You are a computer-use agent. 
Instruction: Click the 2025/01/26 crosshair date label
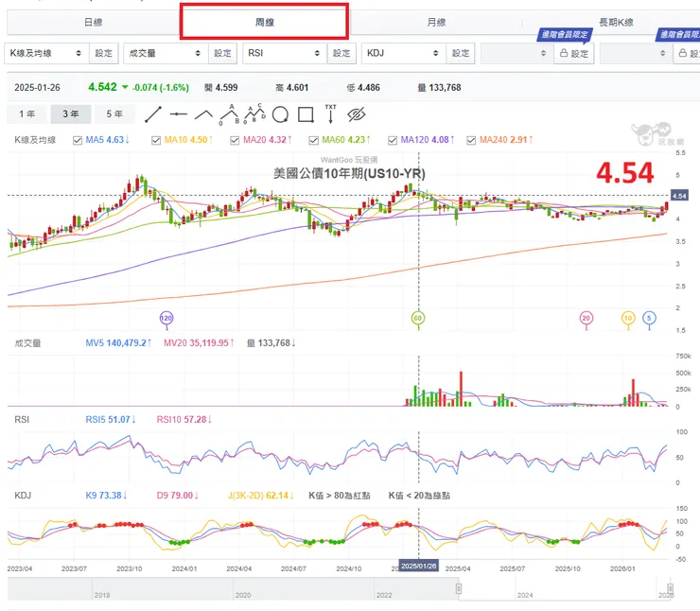(x=419, y=566)
